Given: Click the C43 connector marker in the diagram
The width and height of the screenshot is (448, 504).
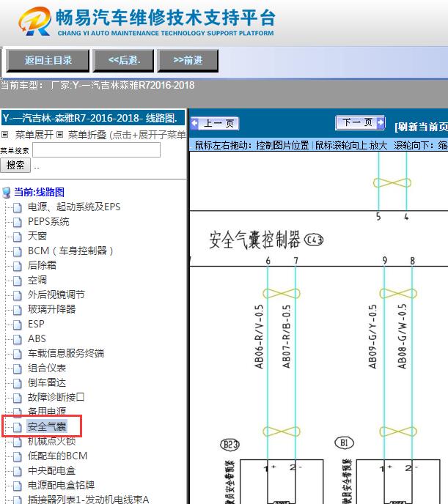Looking at the screenshot, I should [314, 240].
